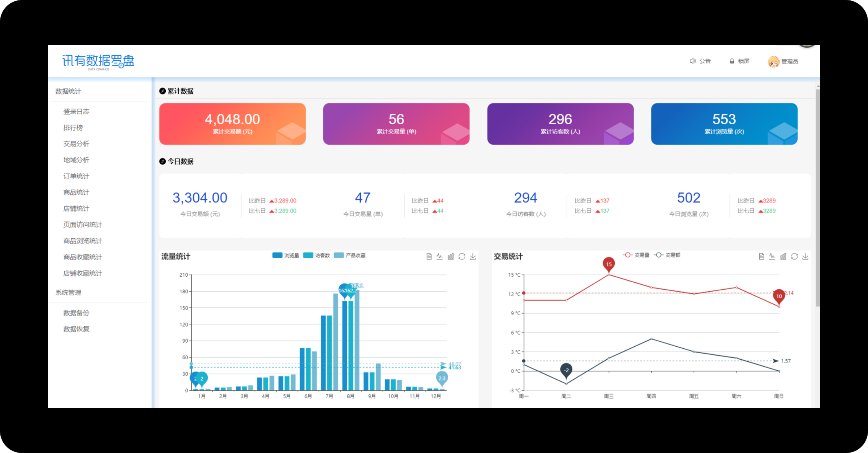Navigate to 商品收藏统计
The width and height of the screenshot is (868, 453).
(83, 257)
